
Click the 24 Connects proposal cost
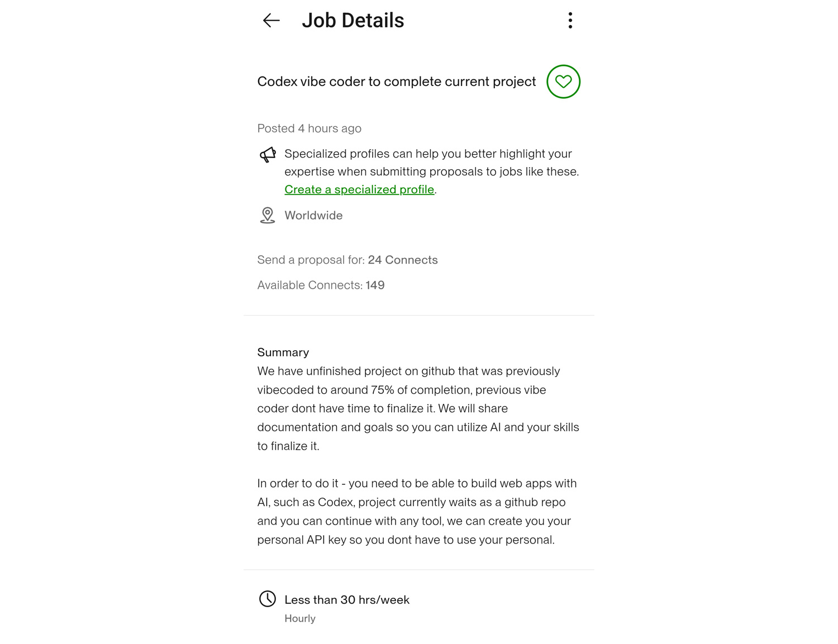click(x=402, y=260)
